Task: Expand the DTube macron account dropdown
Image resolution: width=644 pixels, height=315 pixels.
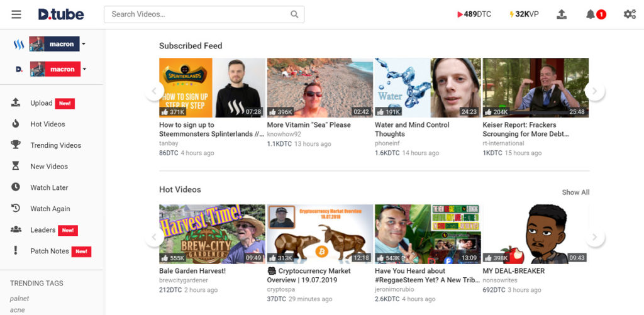Action: 84,69
